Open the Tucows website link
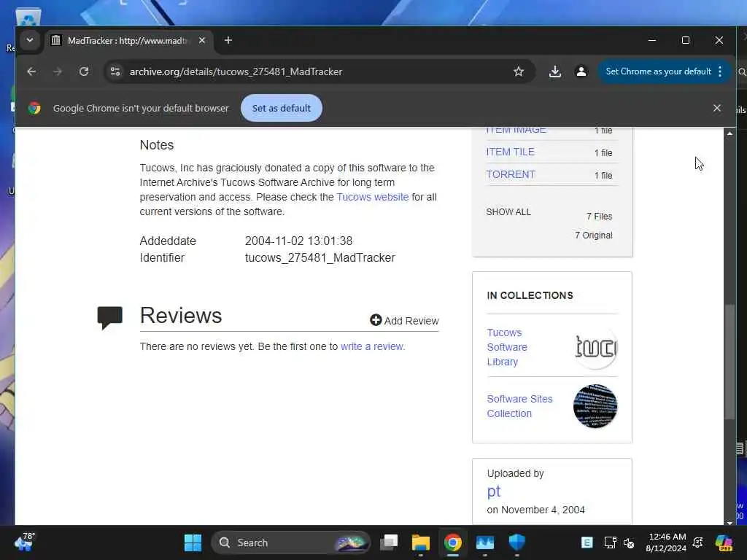Viewport: 747px width, 560px height. [372, 197]
